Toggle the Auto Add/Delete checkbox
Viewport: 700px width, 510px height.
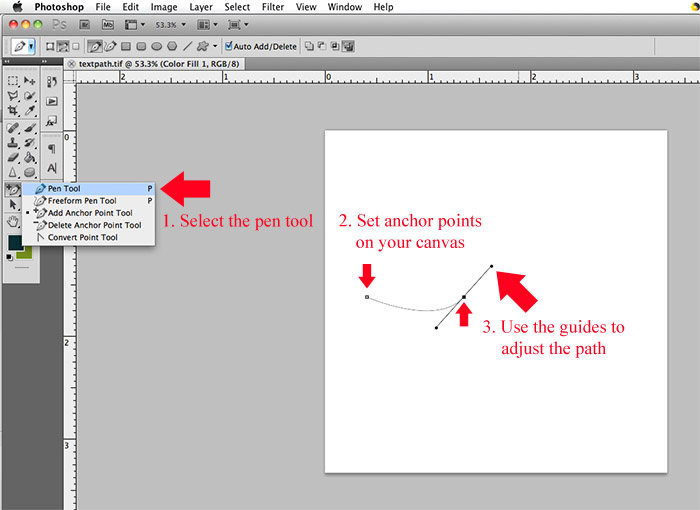229,46
